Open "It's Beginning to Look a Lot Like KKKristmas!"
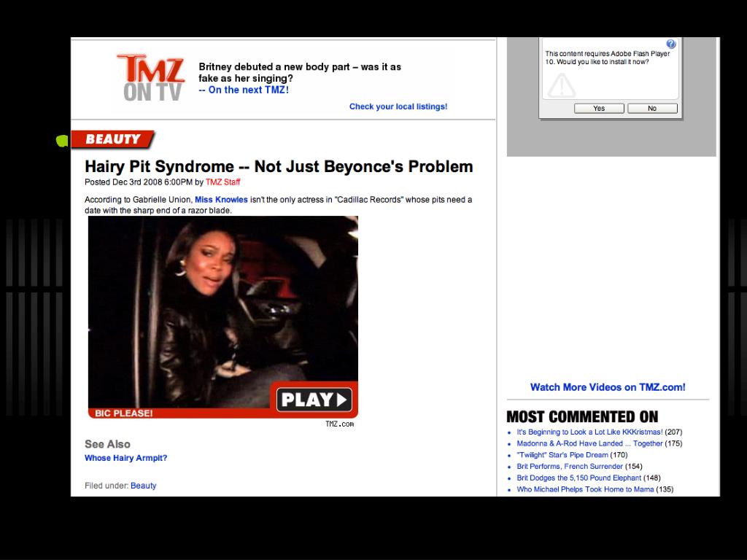Image resolution: width=747 pixels, height=560 pixels. 589,432
